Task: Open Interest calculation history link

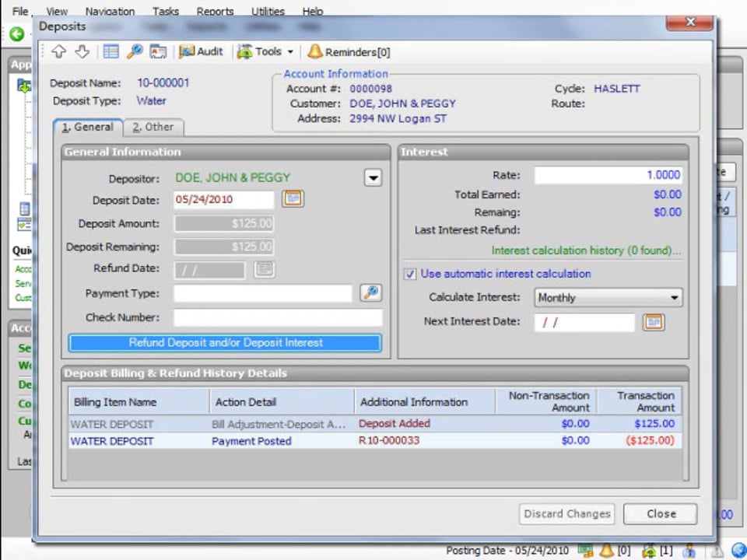Action: coord(586,250)
